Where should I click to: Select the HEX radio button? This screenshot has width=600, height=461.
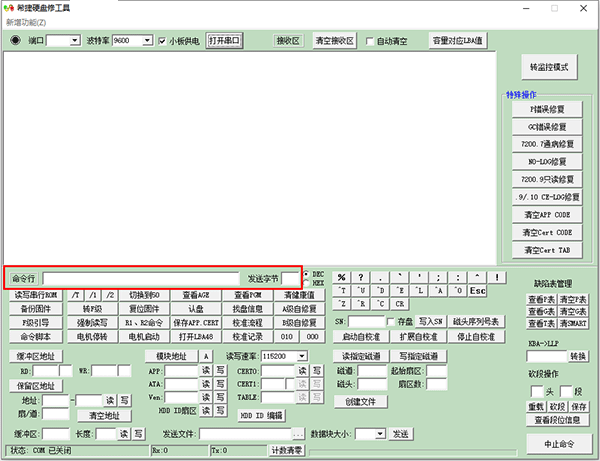308,283
